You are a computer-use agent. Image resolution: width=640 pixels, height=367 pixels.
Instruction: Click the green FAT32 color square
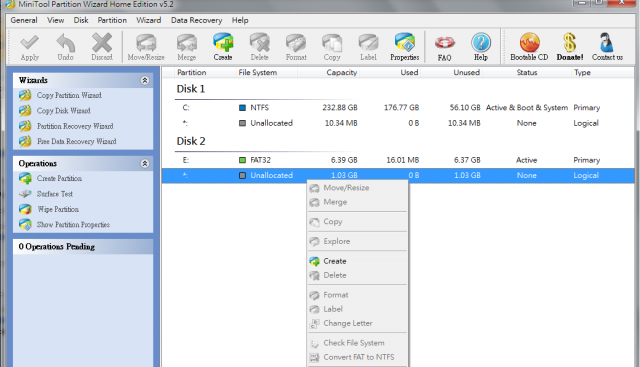[x=242, y=160]
